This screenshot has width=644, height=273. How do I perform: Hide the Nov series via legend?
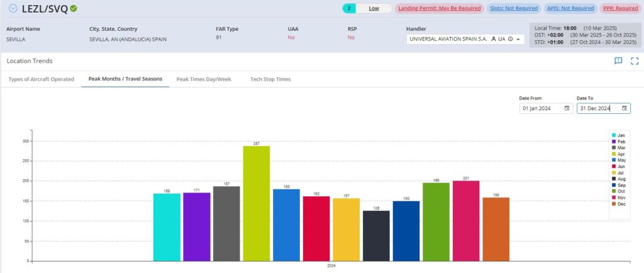618,197
